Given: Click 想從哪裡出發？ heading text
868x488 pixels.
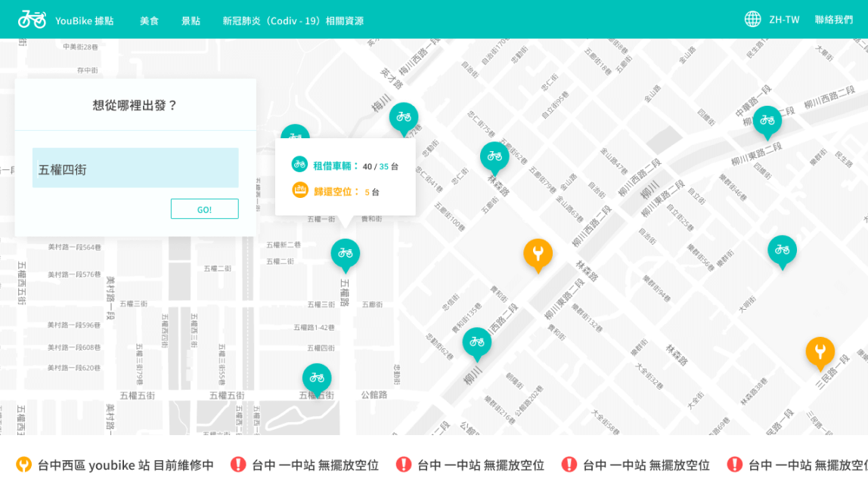Looking at the screenshot, I should tap(135, 105).
